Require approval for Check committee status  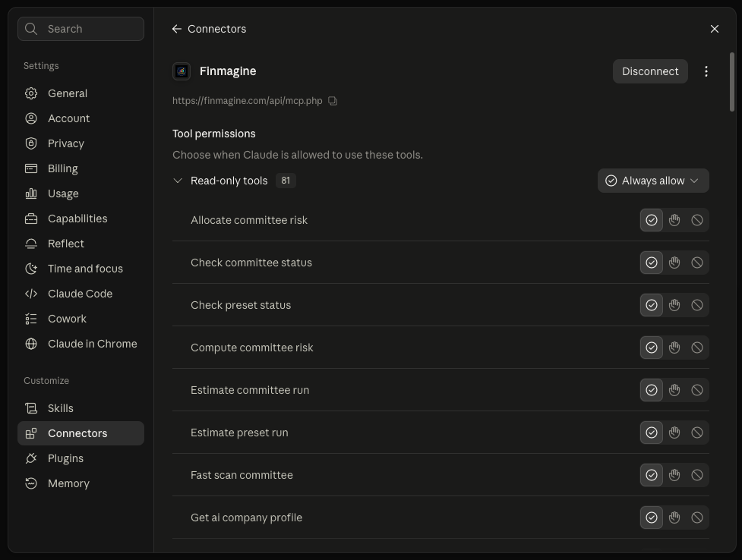674,263
